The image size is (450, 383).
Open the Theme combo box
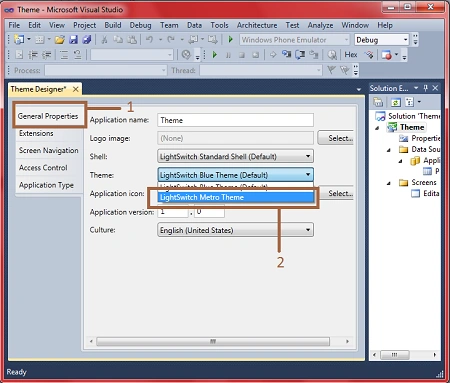tap(235, 175)
